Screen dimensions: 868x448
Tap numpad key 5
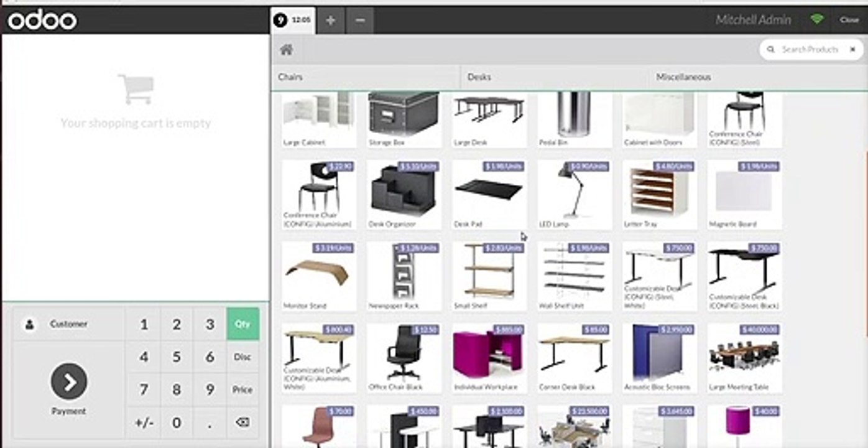(x=177, y=357)
